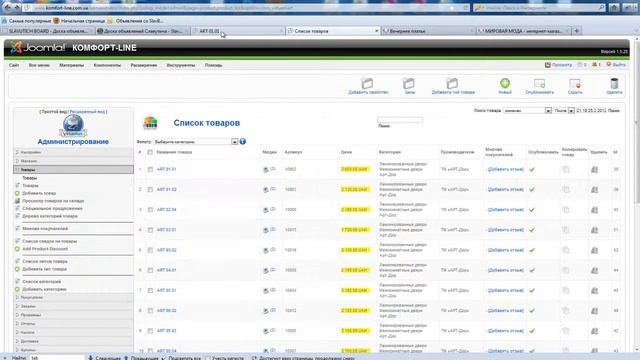Switch to the Вечерние платья browser tab
Image resolution: width=640 pixels, height=360 pixels.
428,31
